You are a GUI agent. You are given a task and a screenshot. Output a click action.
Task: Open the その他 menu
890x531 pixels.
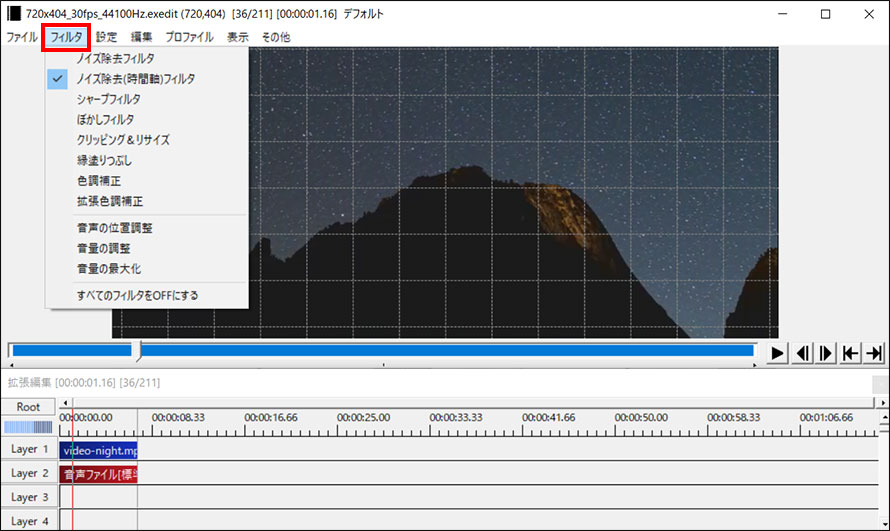coord(276,37)
